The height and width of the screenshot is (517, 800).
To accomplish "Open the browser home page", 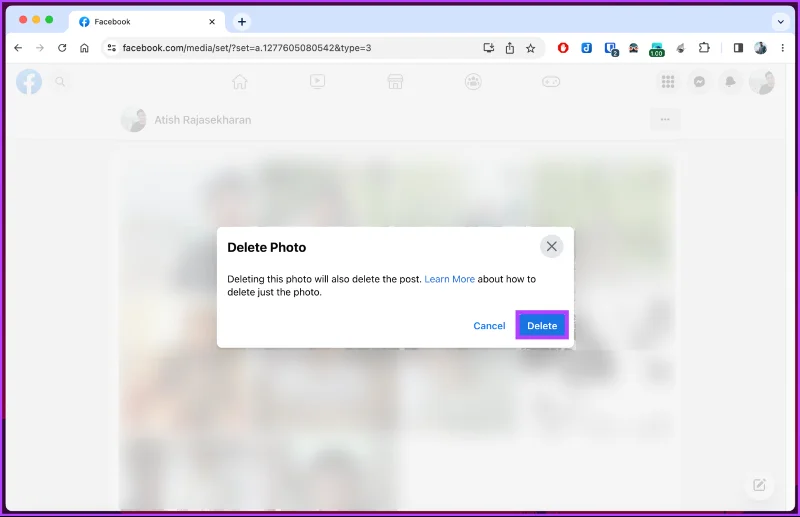I will 84,48.
